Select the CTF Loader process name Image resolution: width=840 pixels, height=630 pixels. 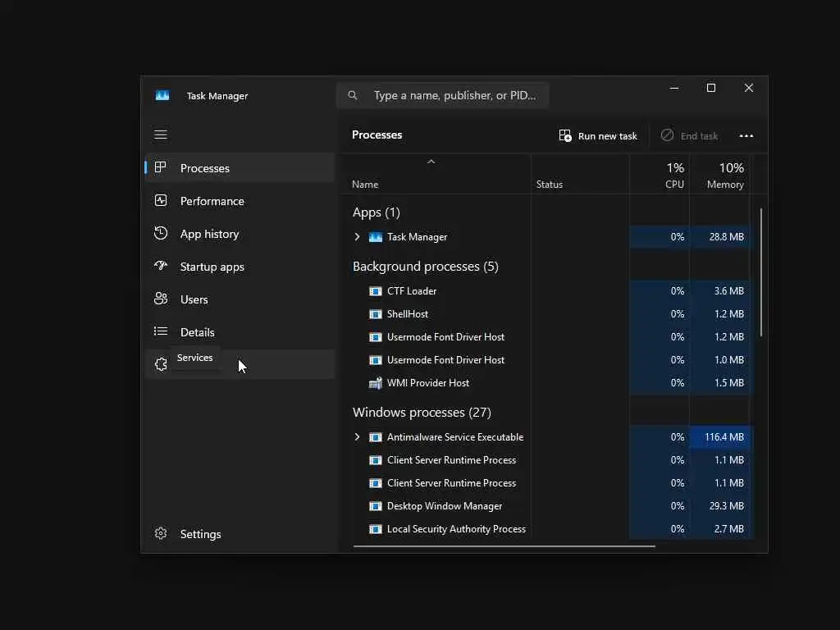pos(412,291)
